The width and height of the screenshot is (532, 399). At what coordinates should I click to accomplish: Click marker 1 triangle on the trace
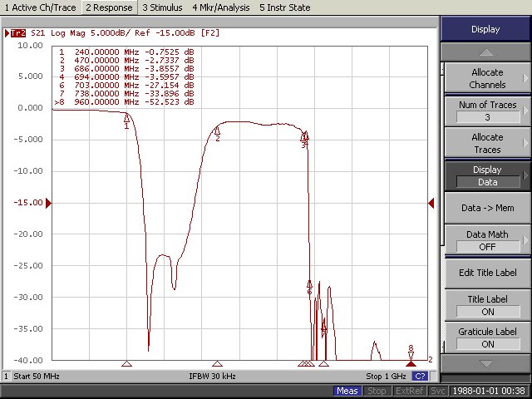click(126, 118)
